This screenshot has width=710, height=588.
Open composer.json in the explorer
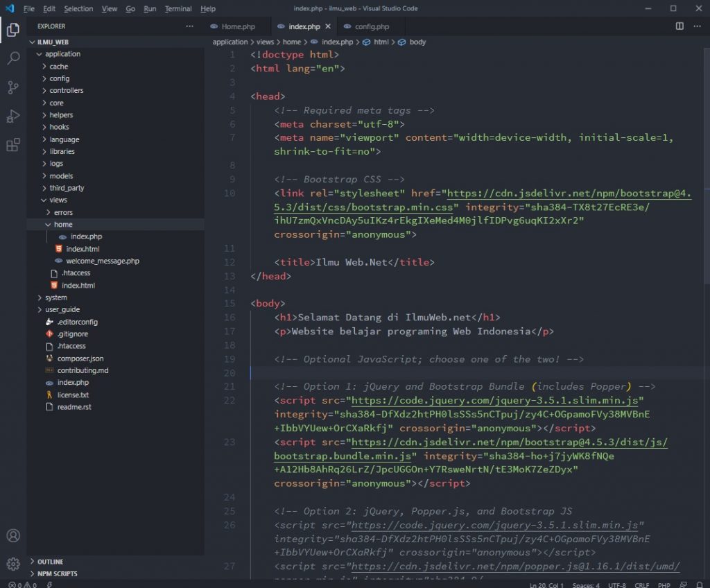pos(80,358)
